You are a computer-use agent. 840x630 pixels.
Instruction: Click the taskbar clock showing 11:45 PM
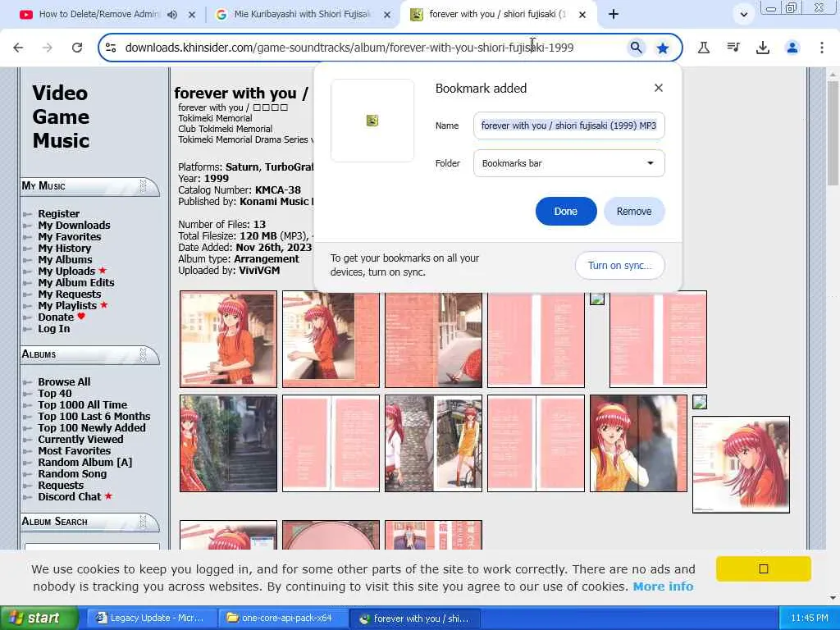(x=810, y=619)
